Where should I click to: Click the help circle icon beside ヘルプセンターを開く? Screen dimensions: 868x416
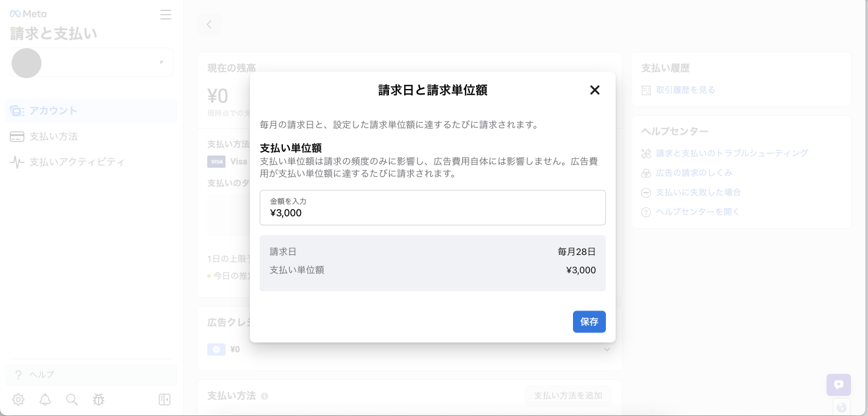(x=646, y=212)
